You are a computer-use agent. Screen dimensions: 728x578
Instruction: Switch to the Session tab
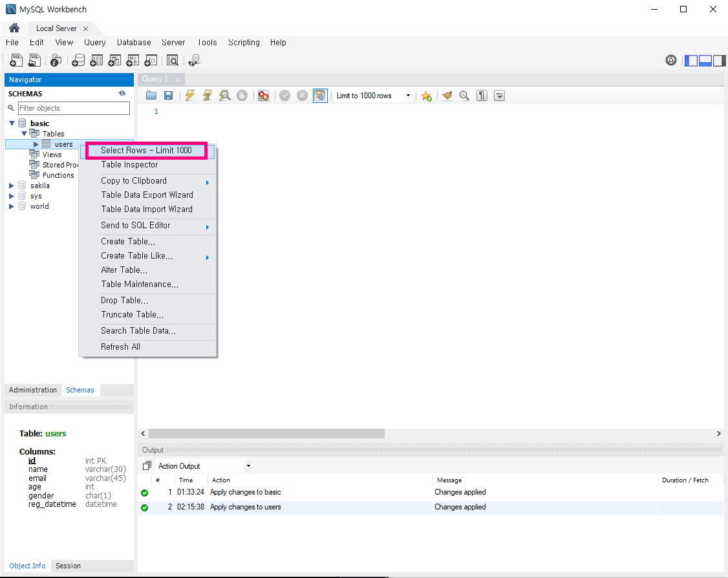tap(69, 566)
